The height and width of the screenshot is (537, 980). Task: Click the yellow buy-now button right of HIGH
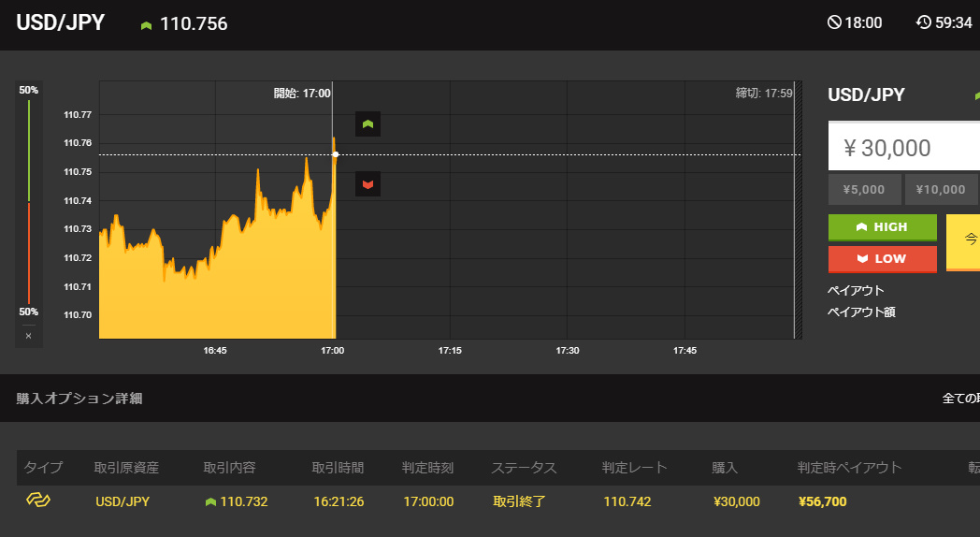pos(963,241)
